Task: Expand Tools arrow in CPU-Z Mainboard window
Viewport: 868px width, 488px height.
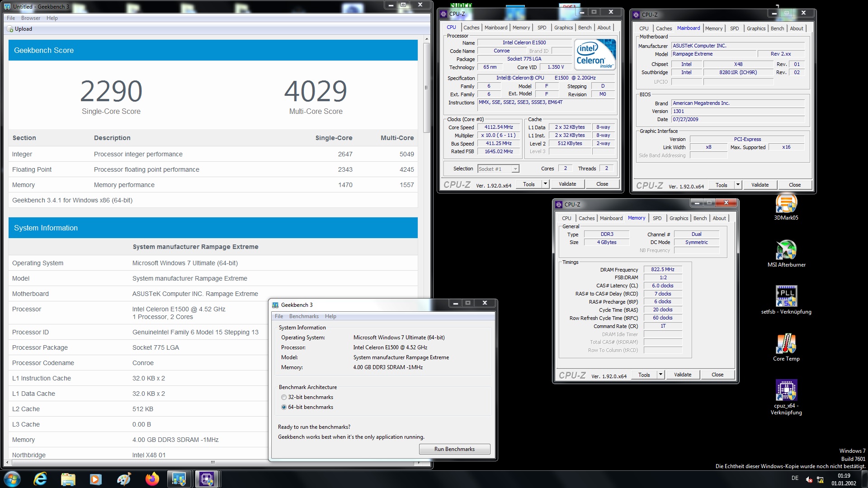Action: tap(738, 185)
